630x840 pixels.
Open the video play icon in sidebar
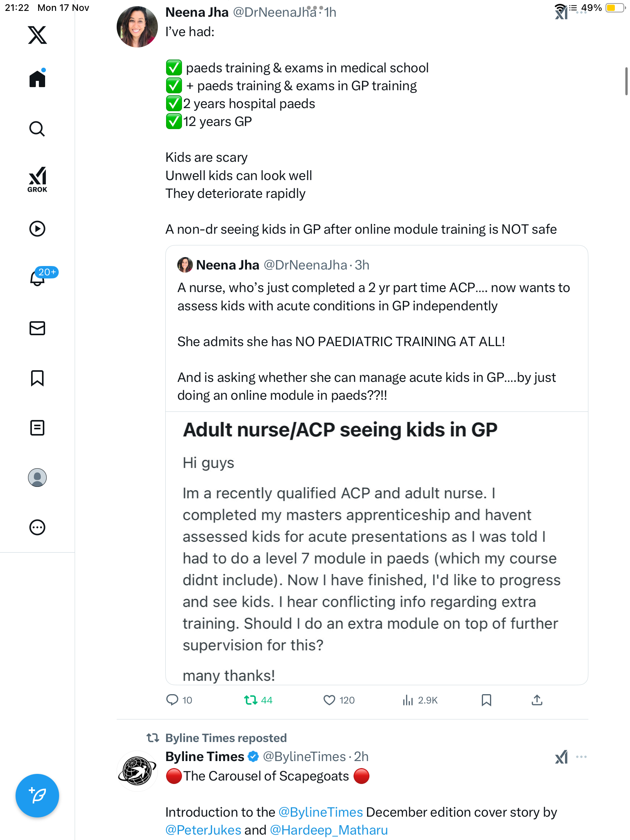[x=37, y=229]
